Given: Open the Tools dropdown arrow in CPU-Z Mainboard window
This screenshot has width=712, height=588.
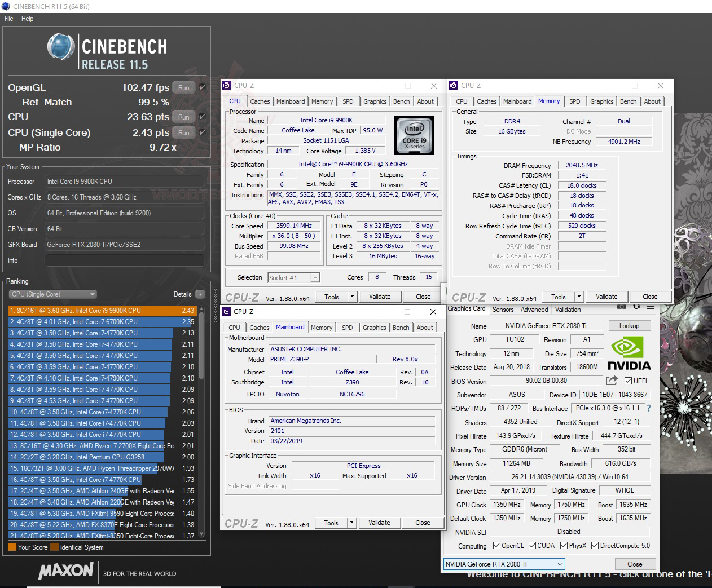Looking at the screenshot, I should click(351, 523).
